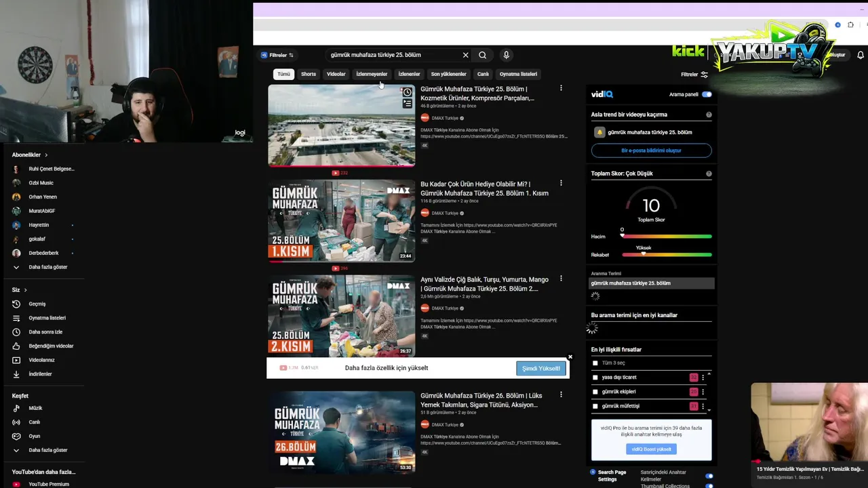868x488 pixels.
Task: Click the vidIQ Boost yükselt button
Action: pyautogui.click(x=651, y=449)
